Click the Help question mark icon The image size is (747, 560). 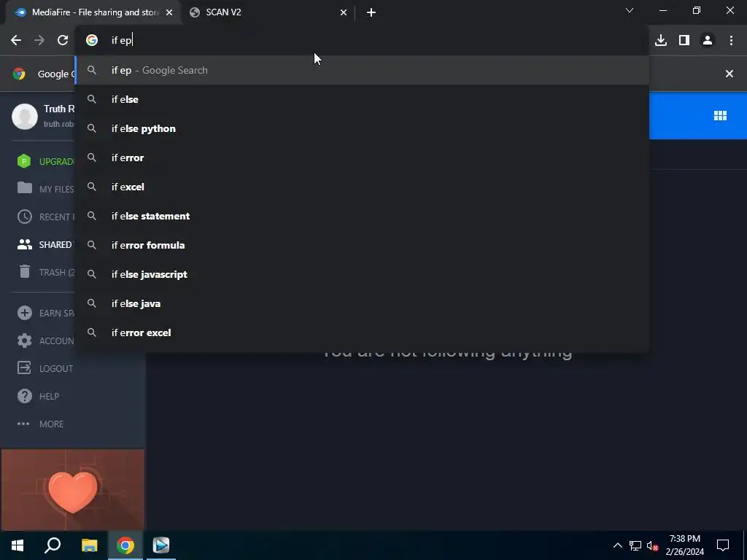click(x=24, y=396)
